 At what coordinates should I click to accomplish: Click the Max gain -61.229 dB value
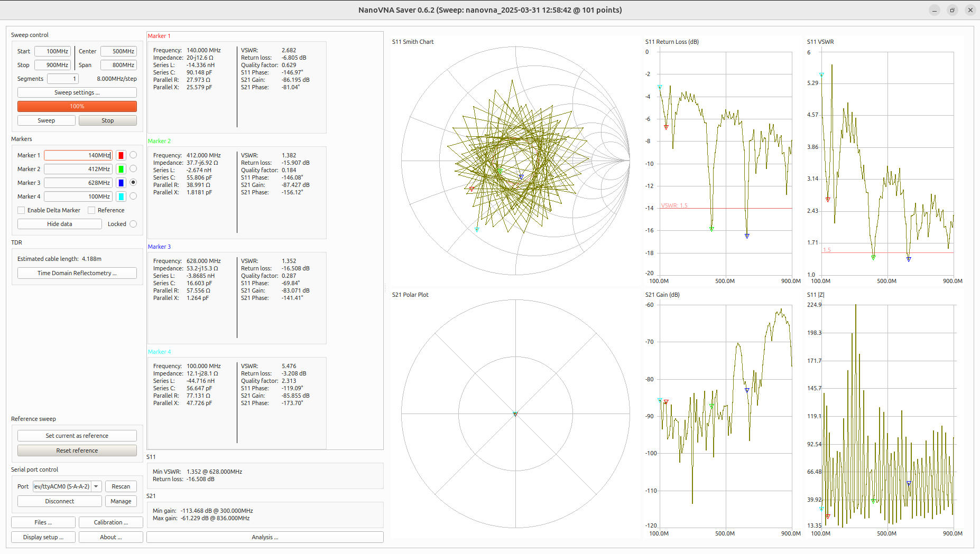(x=215, y=518)
